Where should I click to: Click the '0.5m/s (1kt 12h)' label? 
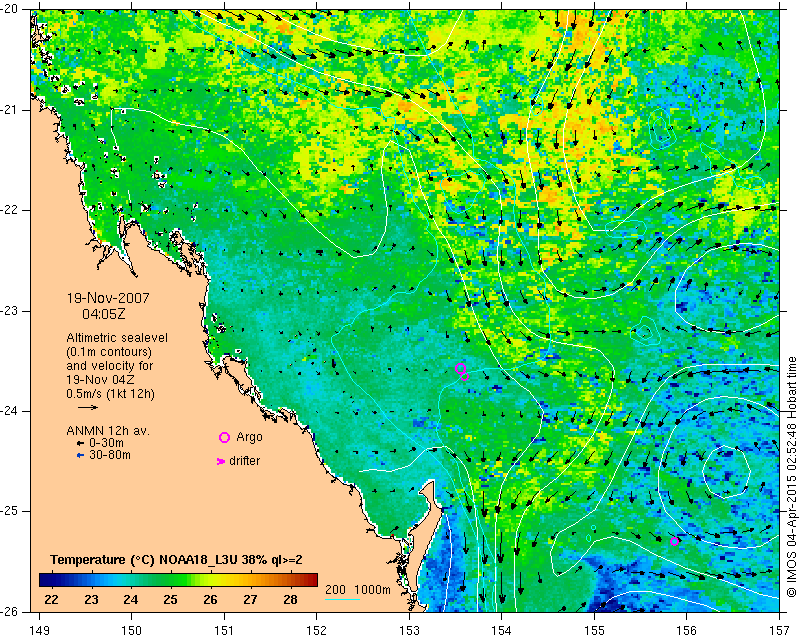[110, 393]
